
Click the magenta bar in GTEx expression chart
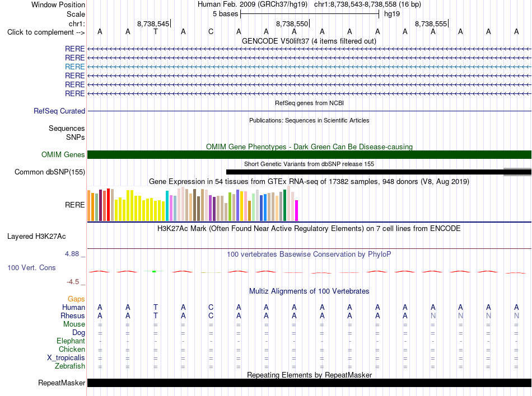click(x=297, y=211)
